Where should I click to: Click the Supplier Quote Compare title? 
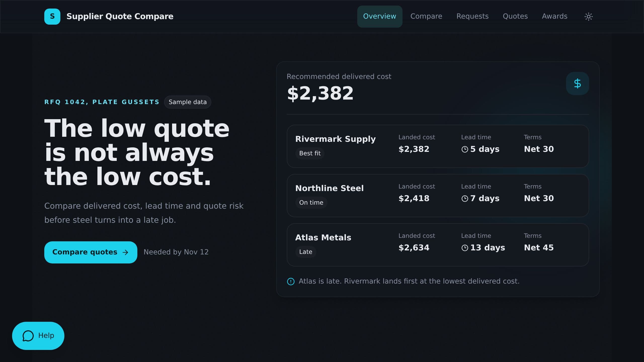point(120,17)
